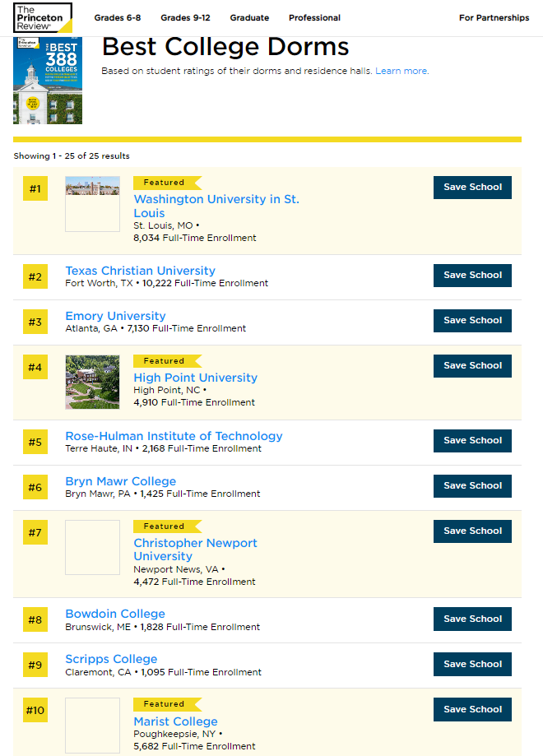Open the Graduate menu
Image resolution: width=543 pixels, height=756 pixels.
click(x=249, y=18)
